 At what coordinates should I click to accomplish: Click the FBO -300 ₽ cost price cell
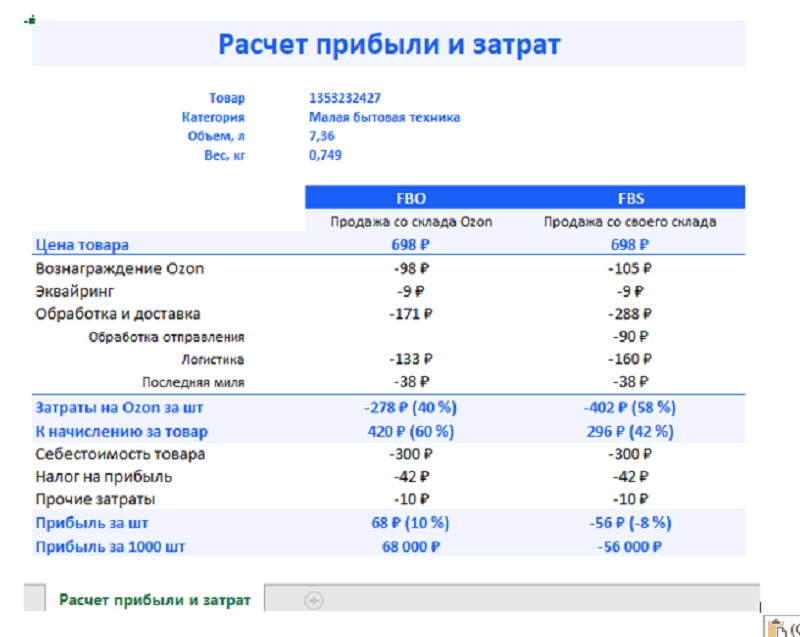coord(411,454)
